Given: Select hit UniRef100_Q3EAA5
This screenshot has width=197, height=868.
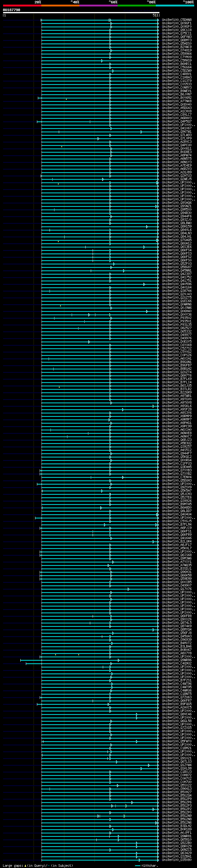Looking at the screenshot, I should point(177,467).
